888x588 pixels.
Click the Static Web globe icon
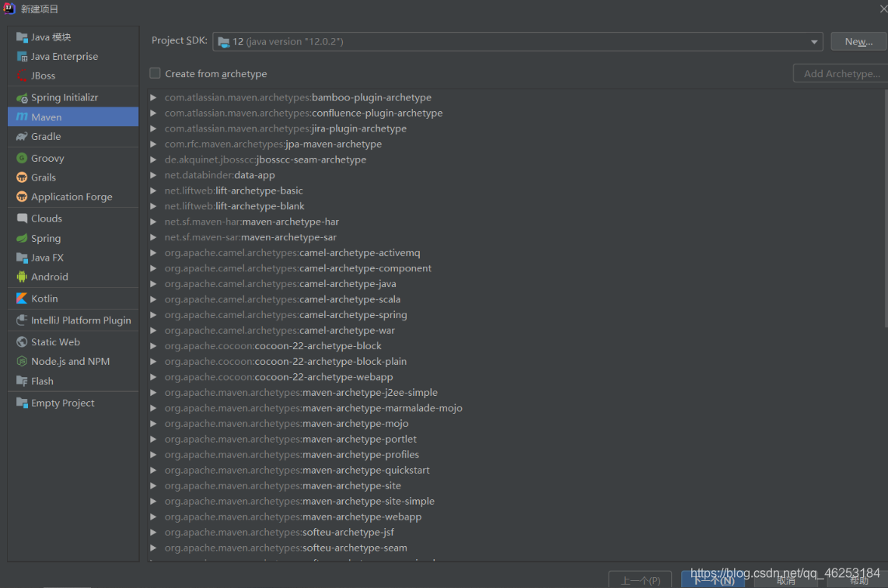click(22, 342)
